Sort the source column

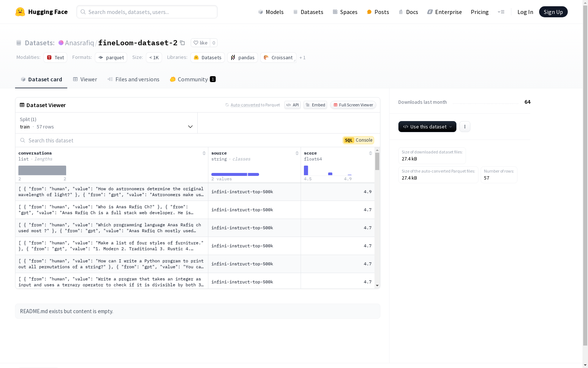point(297,153)
